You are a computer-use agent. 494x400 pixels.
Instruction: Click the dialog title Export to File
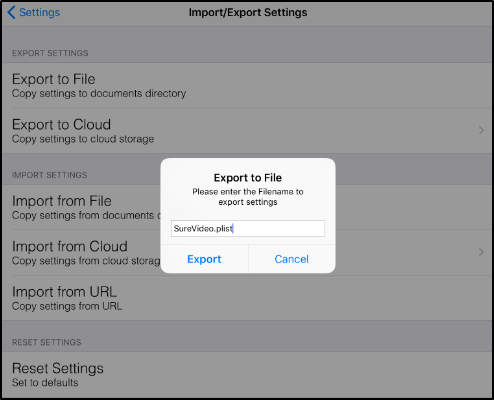(248, 178)
